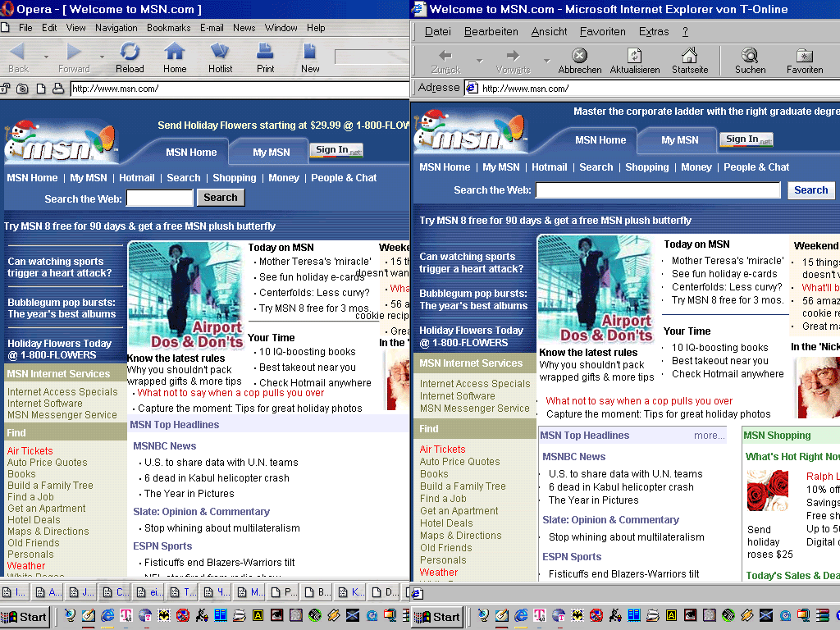Select the MSN Home tab in Internet Explorer
The height and width of the screenshot is (630, 840).
(600, 139)
